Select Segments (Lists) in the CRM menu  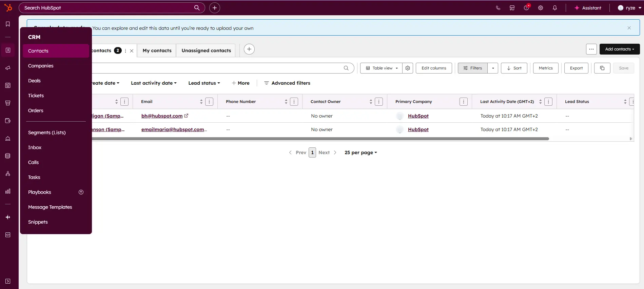pos(56,132)
